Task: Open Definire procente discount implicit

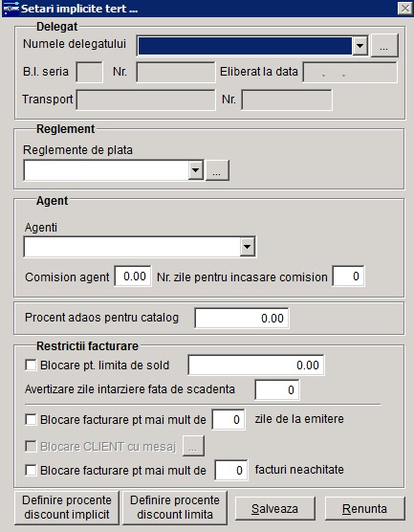Action: tap(67, 507)
